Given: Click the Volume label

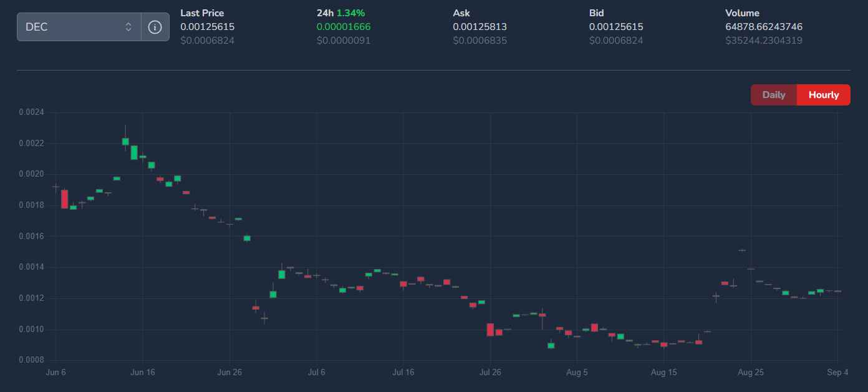Looking at the screenshot, I should [743, 13].
